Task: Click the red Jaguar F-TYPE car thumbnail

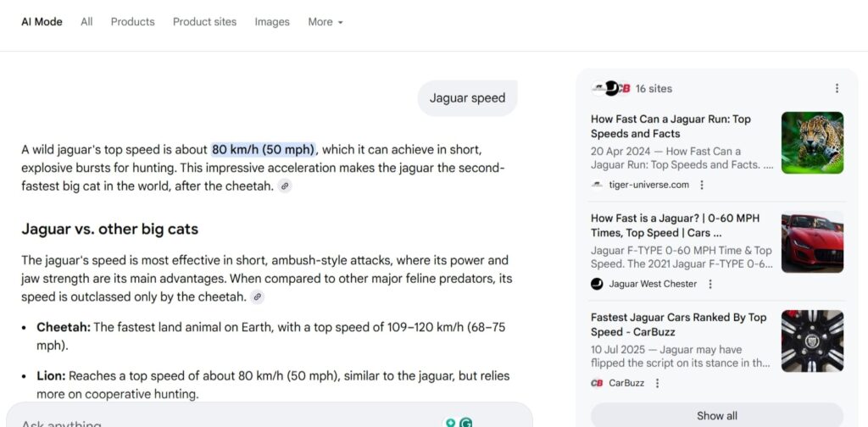Action: tap(812, 241)
